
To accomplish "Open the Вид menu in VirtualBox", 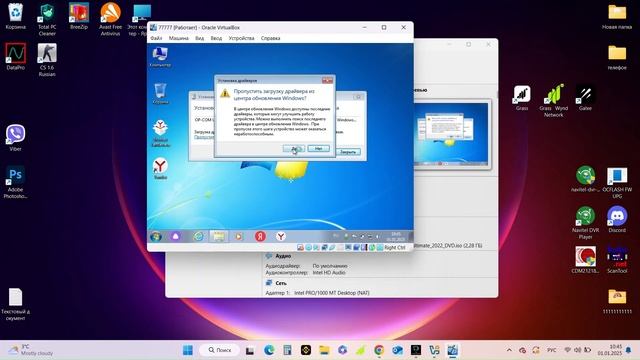I will (200, 38).
